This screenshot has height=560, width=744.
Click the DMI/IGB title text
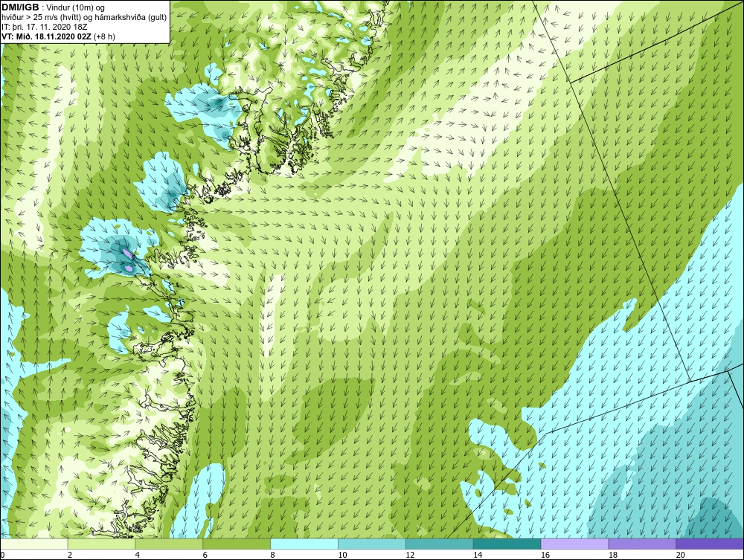coord(20,7)
